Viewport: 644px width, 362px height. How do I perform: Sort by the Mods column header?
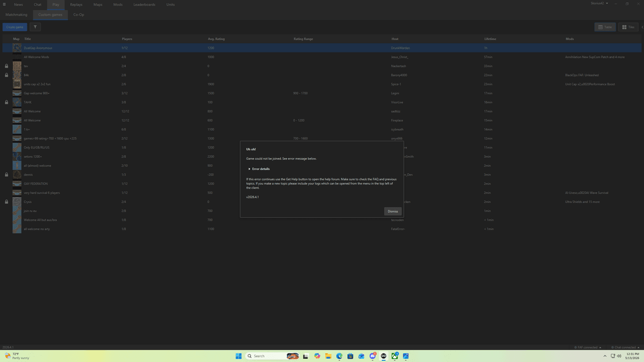[569, 39]
